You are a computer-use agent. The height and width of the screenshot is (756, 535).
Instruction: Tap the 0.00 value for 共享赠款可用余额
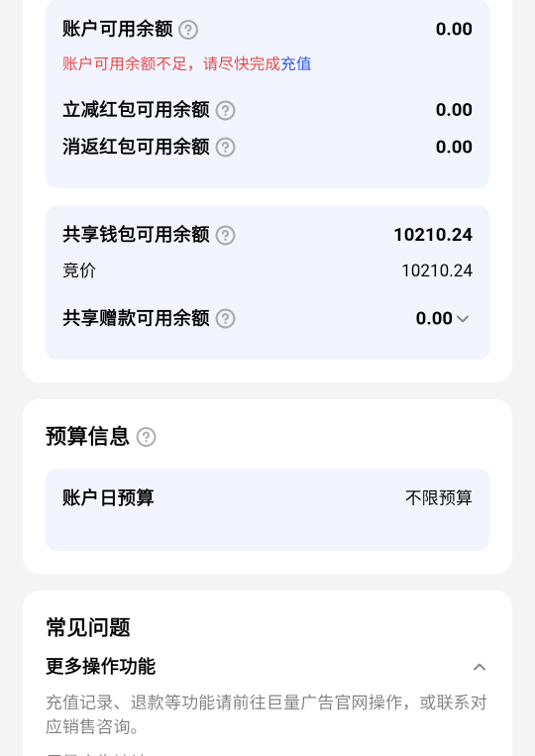434,318
